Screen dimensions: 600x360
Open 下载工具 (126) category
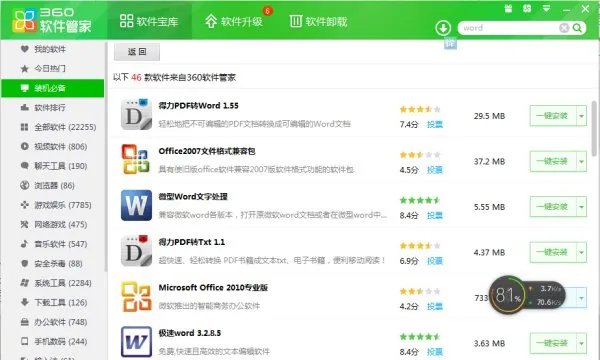pos(53,303)
